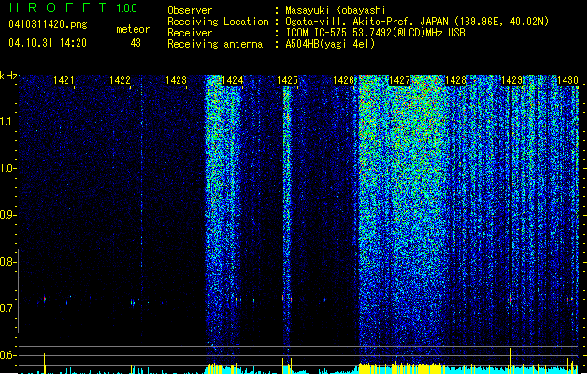The width and height of the screenshot is (588, 374).
Task: Click the 1425 time marker
Action: 287,80
